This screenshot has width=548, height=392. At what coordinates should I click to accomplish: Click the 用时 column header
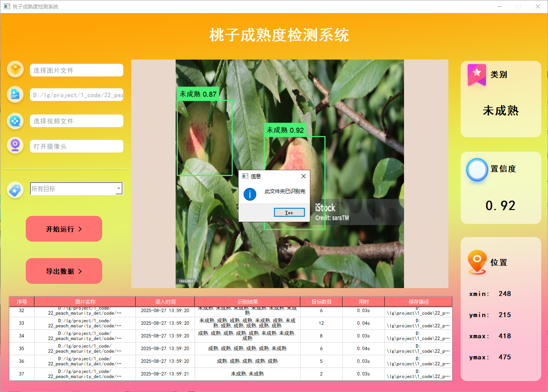364,302
